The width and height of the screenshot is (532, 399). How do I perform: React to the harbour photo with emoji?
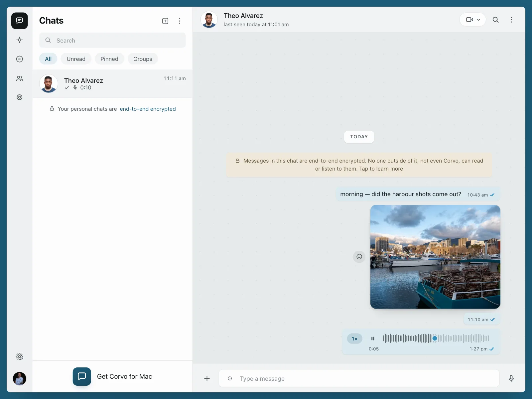tap(359, 257)
